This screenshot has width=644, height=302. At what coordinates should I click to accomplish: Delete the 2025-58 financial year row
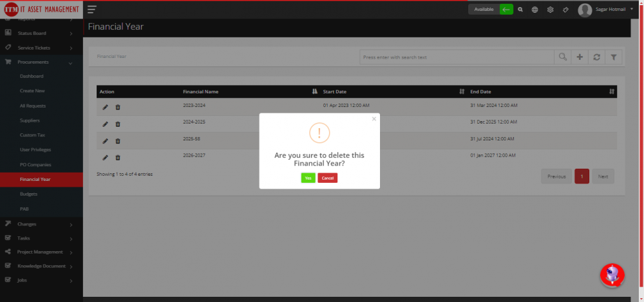coord(118,141)
